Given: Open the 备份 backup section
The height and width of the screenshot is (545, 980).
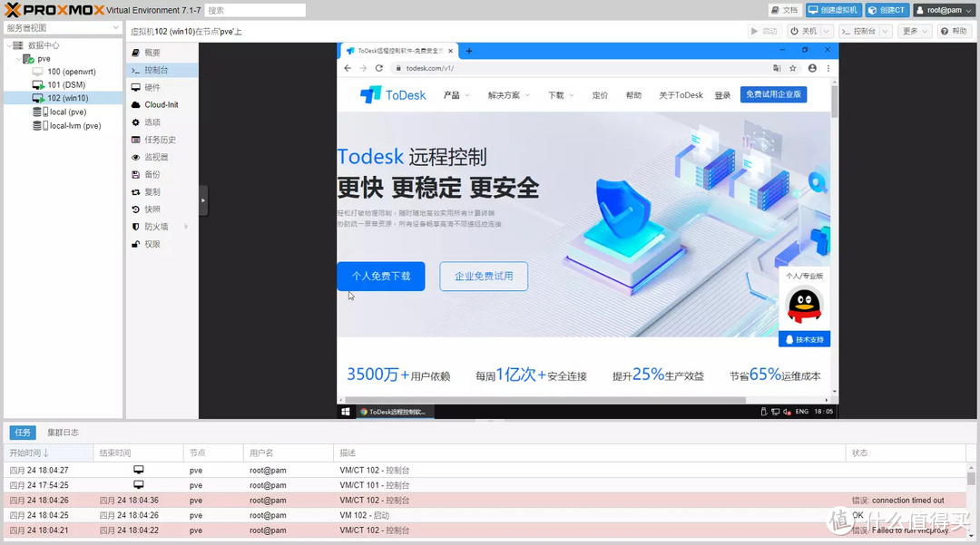Looking at the screenshot, I should 152,175.
